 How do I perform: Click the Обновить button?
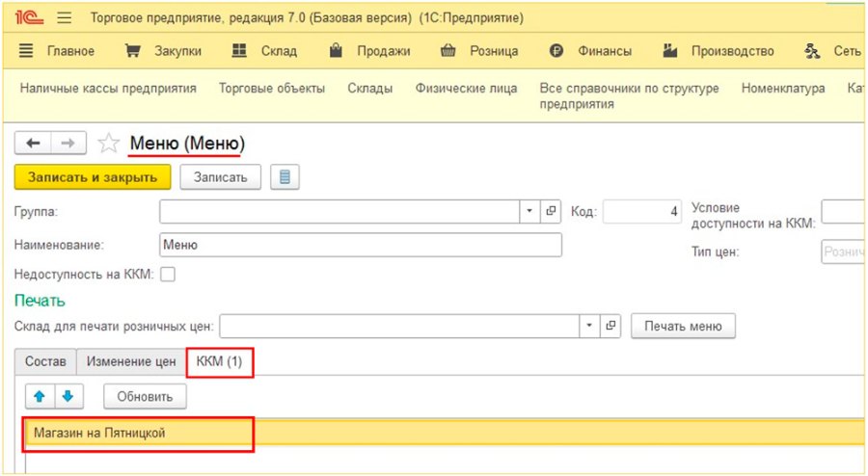(x=145, y=396)
